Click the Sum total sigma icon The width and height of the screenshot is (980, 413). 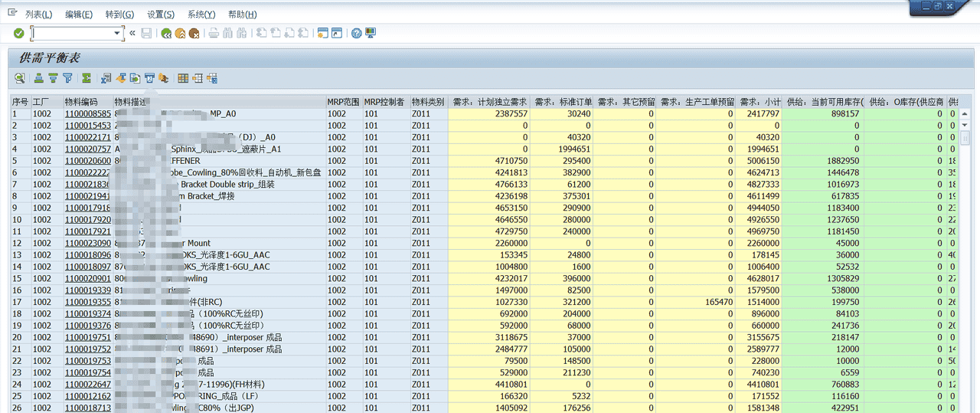click(x=87, y=78)
